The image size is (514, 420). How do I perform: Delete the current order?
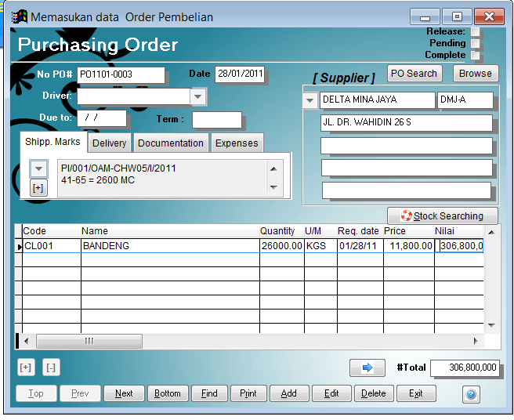(374, 393)
